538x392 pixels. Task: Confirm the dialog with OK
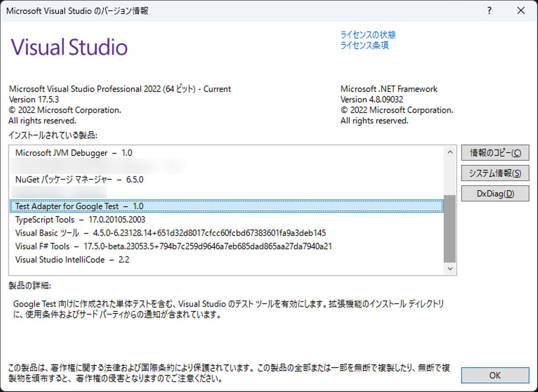(495, 375)
